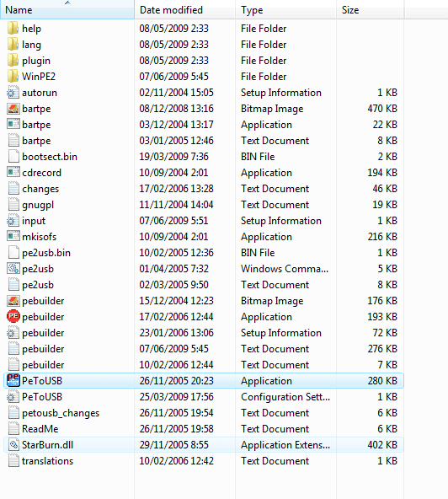Click the WinPE2 folder icon
Viewport: 448px width, 499px height.
pos(13,77)
